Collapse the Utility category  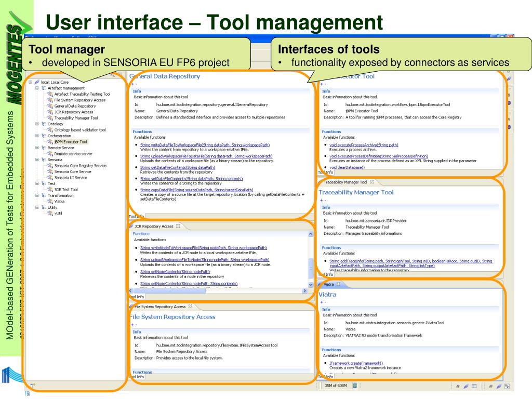[37, 207]
